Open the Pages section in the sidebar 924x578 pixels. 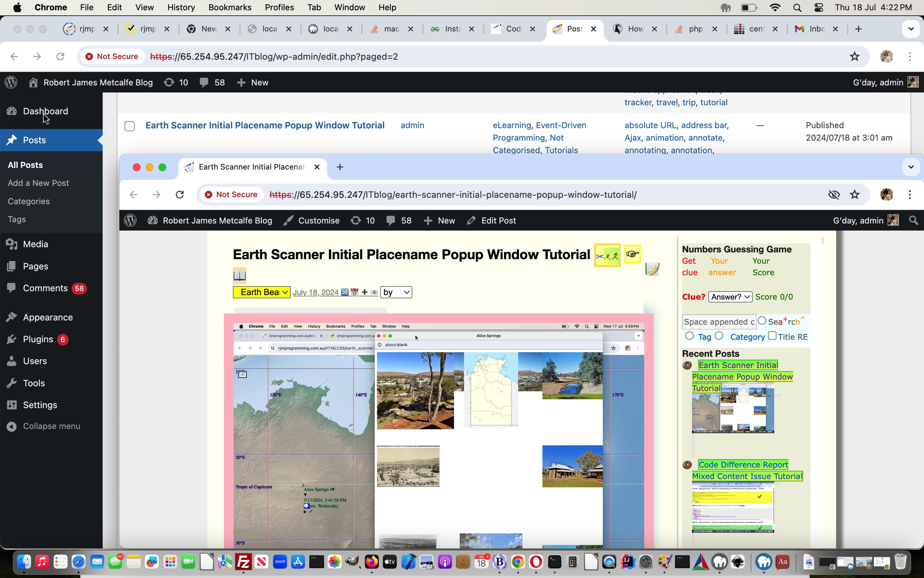tap(35, 266)
